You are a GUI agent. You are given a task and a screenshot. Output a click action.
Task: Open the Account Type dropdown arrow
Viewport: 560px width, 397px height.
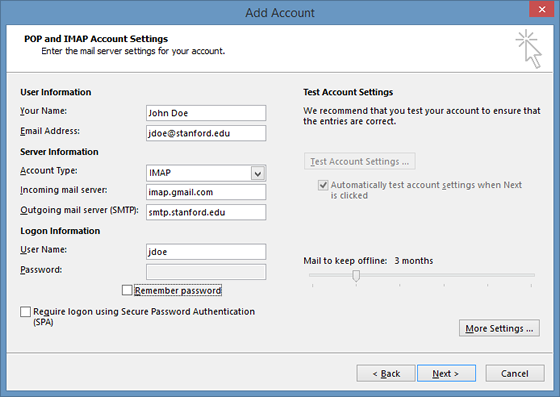click(x=258, y=174)
